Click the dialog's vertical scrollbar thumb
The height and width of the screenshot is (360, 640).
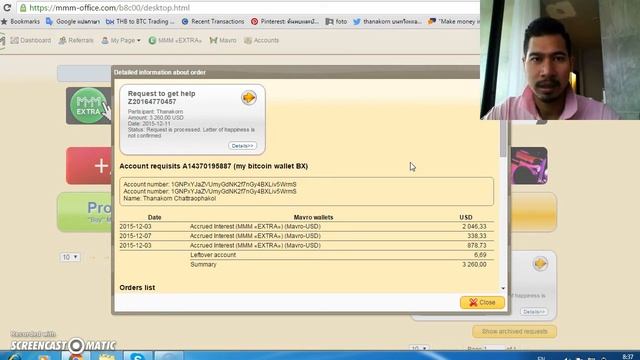point(503,138)
